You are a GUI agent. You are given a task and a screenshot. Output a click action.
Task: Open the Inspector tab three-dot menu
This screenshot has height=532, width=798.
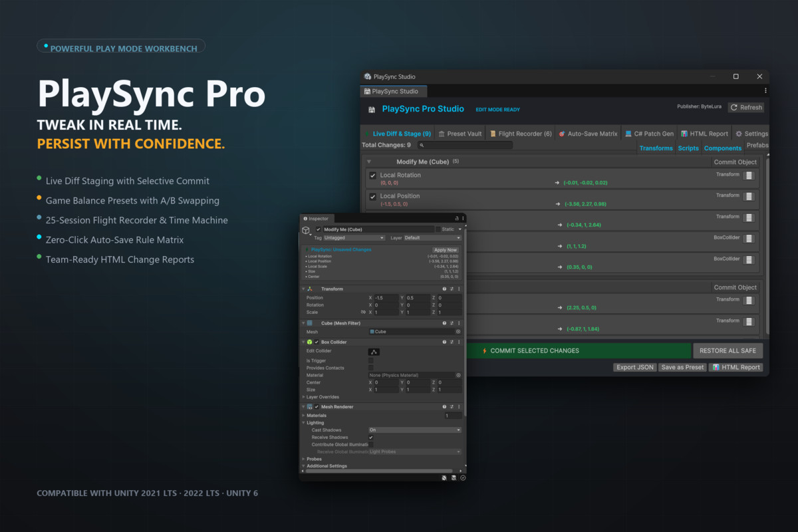click(463, 218)
